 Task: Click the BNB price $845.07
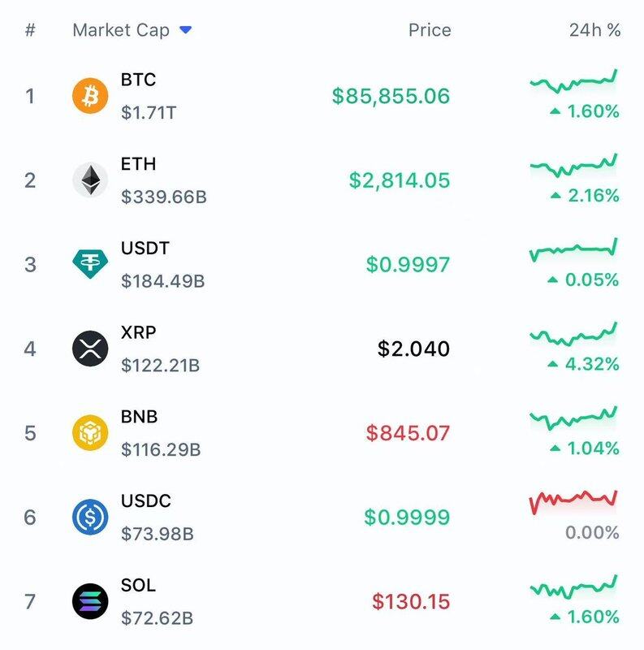[408, 432]
